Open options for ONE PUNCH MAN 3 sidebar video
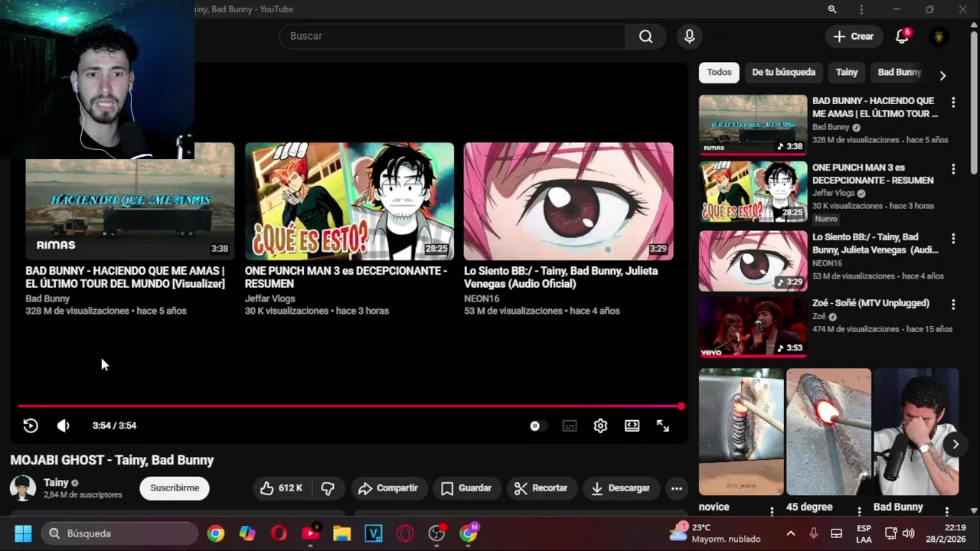Image resolution: width=980 pixels, height=551 pixels. (x=953, y=168)
